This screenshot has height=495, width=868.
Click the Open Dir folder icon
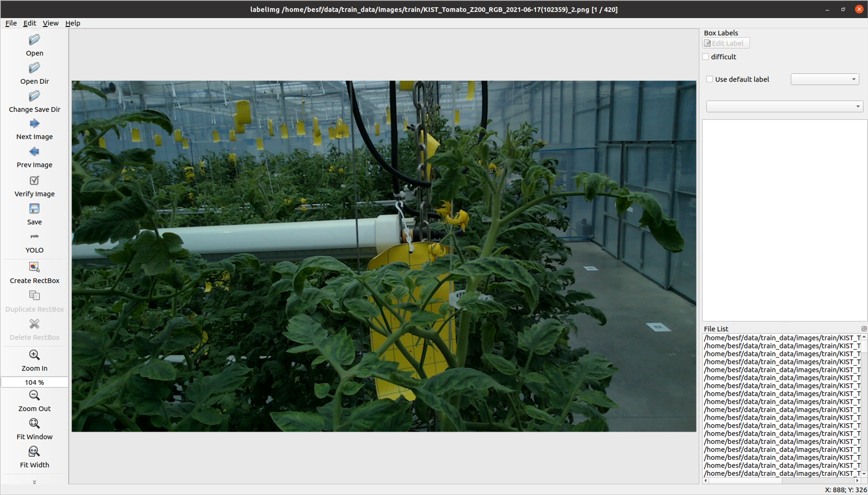34,68
